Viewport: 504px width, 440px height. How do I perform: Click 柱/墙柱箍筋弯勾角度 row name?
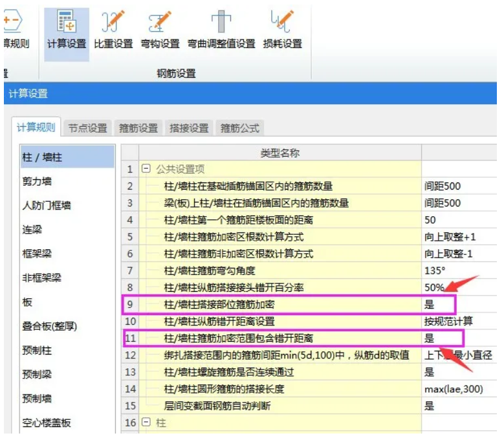click(210, 270)
